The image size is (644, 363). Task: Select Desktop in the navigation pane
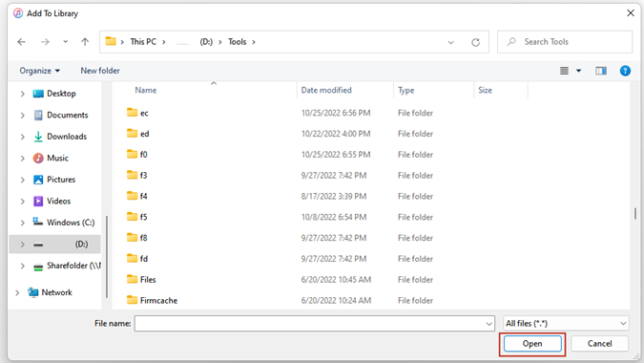[61, 94]
